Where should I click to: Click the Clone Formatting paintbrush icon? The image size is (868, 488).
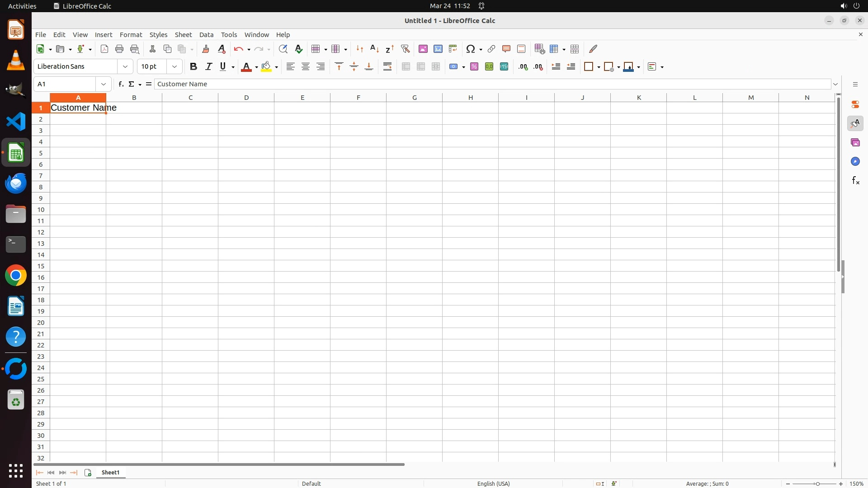(x=206, y=49)
